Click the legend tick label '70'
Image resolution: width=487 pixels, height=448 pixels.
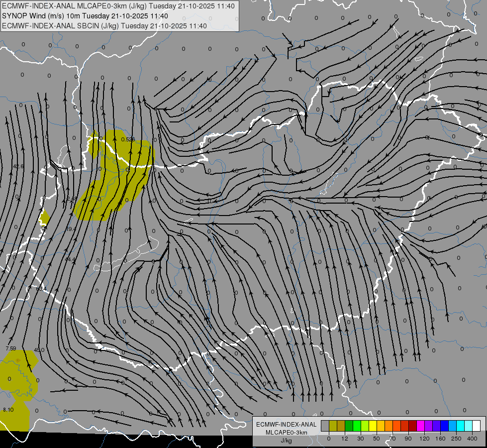[392, 439]
